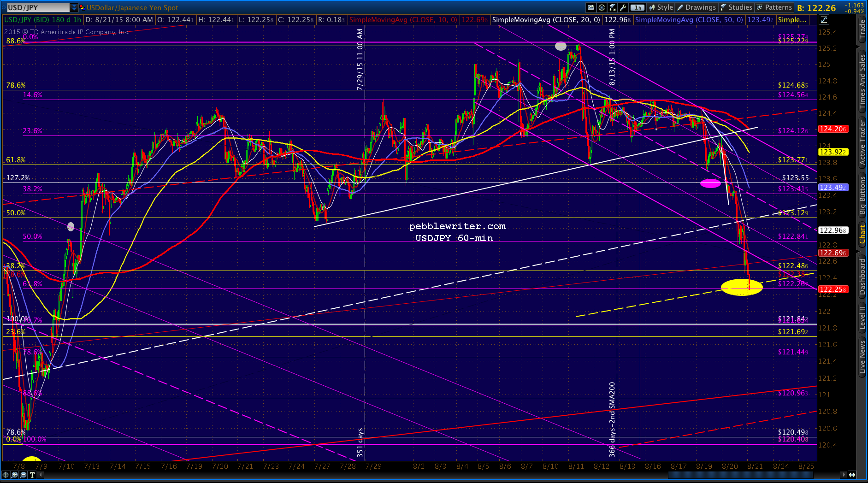The height and width of the screenshot is (483, 868).
Task: Click the zoom out magnifier icon
Action: pyautogui.click(x=24, y=475)
